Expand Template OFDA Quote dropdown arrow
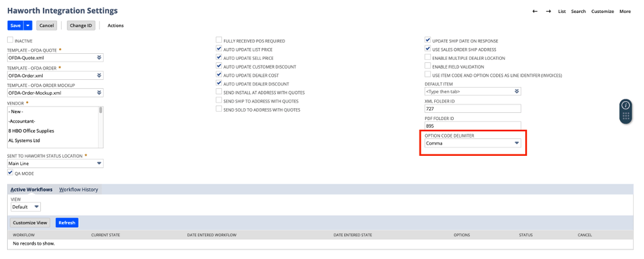Image resolution: width=644 pixels, height=259 pixels. click(99, 58)
